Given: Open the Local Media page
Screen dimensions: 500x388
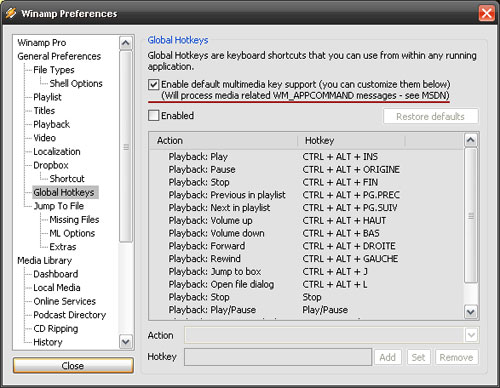Looking at the screenshot, I should point(57,288).
